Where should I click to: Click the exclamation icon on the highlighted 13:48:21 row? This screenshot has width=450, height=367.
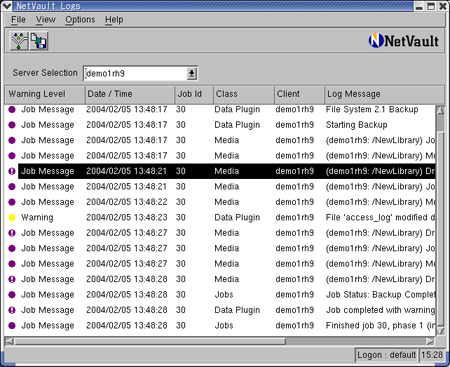click(12, 171)
